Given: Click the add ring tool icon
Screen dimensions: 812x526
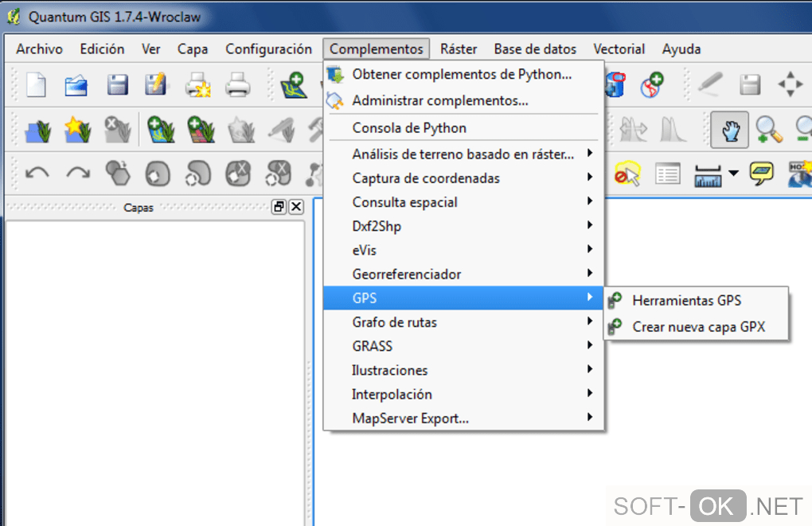Looking at the screenshot, I should click(158, 173).
